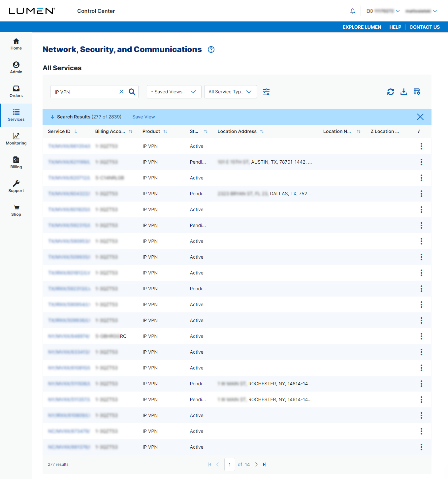Open the service ID on the Dallas TX row
Image resolution: width=448 pixels, height=479 pixels.
[x=69, y=194]
